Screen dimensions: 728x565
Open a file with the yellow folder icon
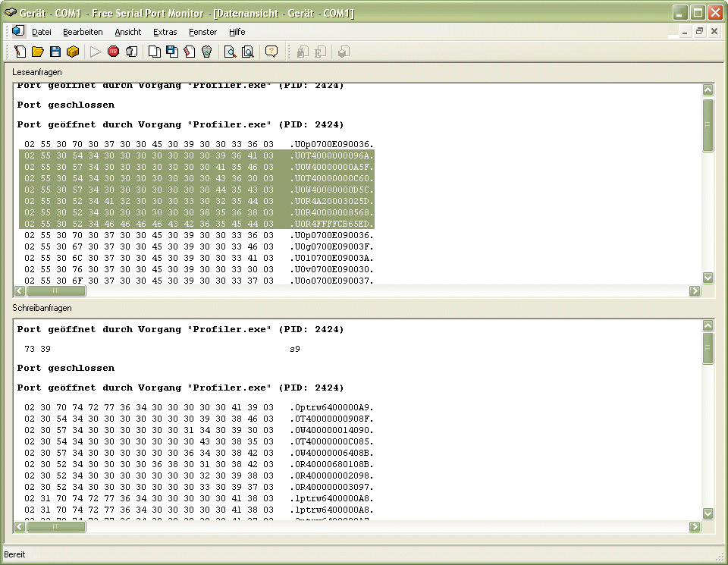(x=38, y=52)
